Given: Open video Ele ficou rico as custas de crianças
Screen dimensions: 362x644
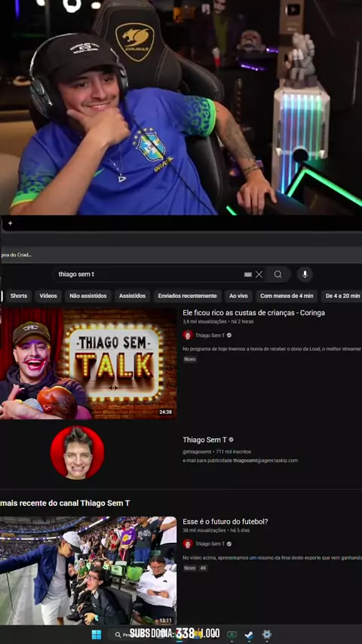Looking at the screenshot, I should 253,312.
